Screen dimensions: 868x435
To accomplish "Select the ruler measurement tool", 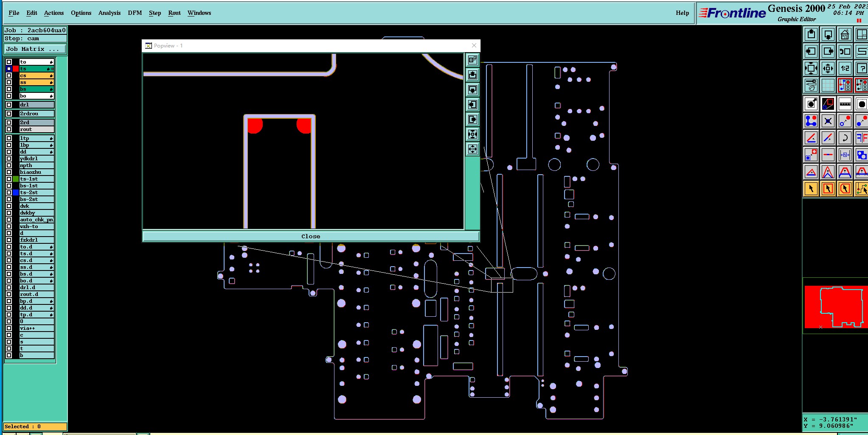I will (845, 104).
